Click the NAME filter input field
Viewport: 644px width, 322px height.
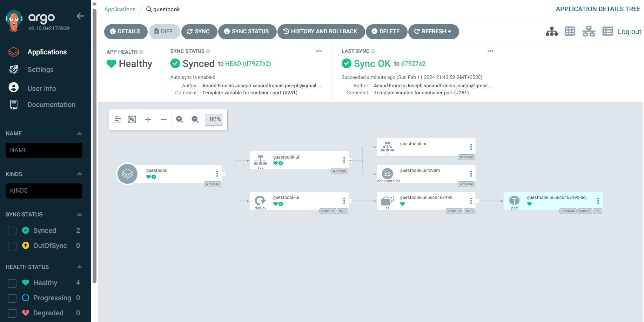tap(44, 150)
